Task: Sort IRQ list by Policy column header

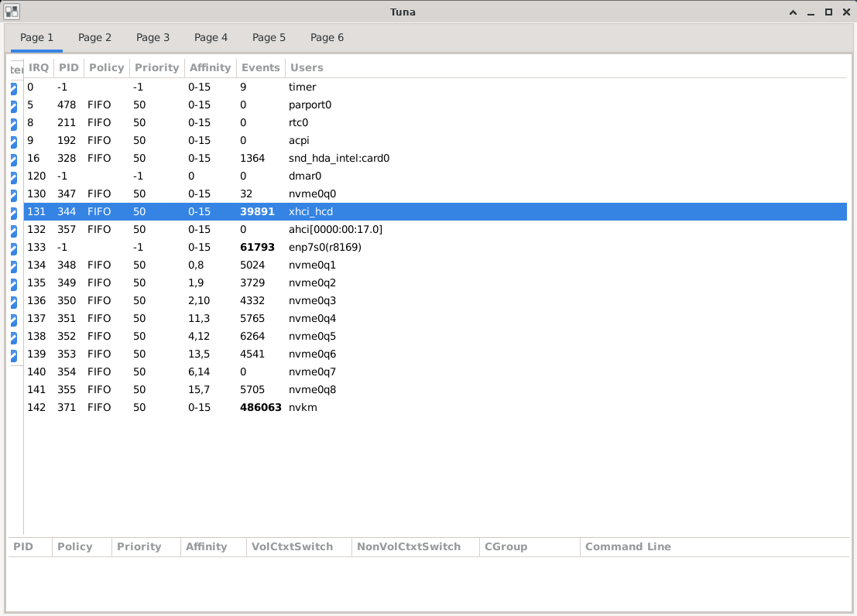Action: [107, 68]
